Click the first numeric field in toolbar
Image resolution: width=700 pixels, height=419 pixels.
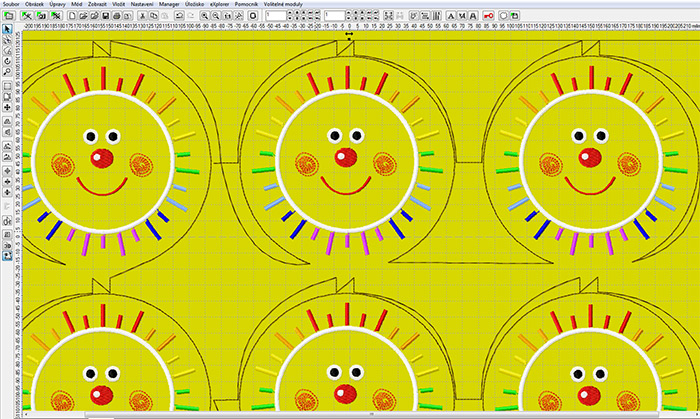276,16
